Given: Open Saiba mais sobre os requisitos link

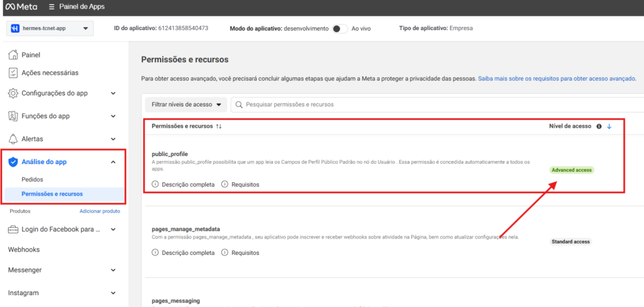Looking at the screenshot, I should click(557, 78).
